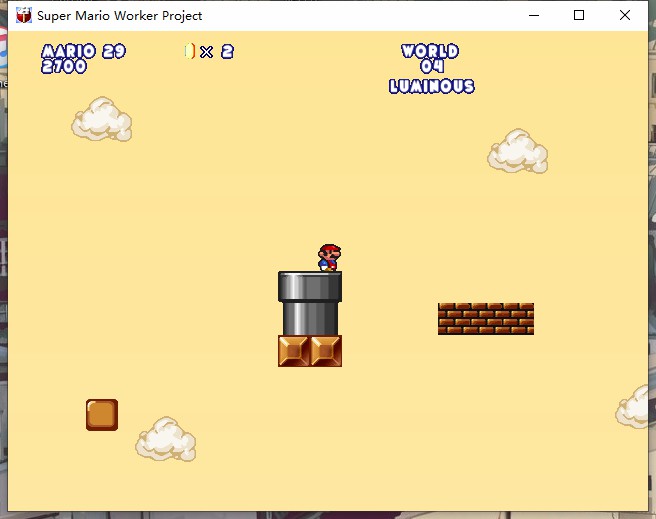Screen dimensions: 656x519
Task: Click the coin icon in the HUD
Action: click(190, 51)
